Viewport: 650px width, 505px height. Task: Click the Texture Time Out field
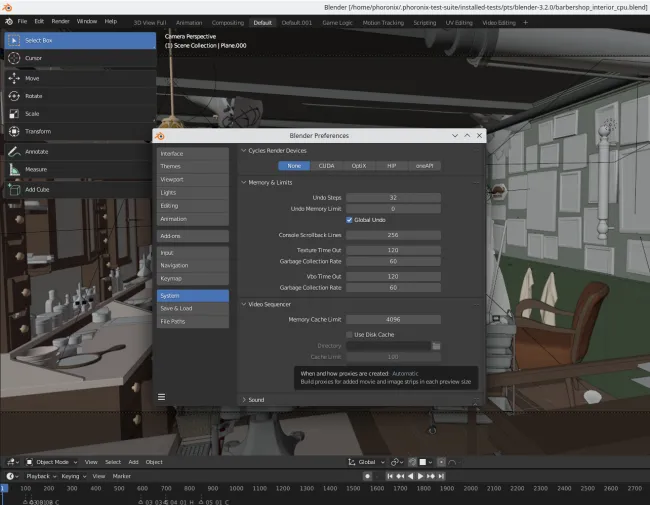(393, 250)
